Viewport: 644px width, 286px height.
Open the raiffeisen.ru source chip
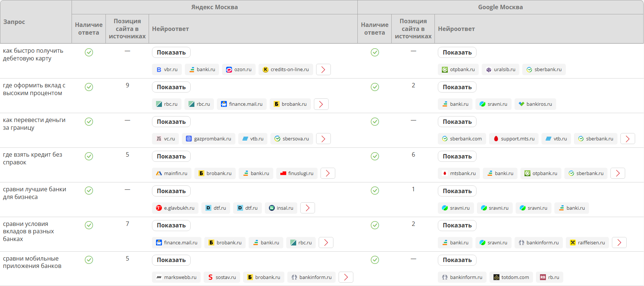tap(587, 243)
